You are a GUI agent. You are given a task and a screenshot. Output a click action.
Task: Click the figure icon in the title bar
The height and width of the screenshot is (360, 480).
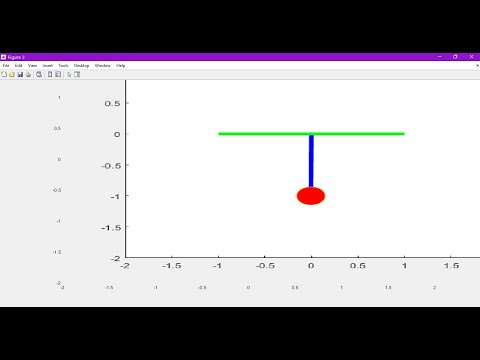3,57
